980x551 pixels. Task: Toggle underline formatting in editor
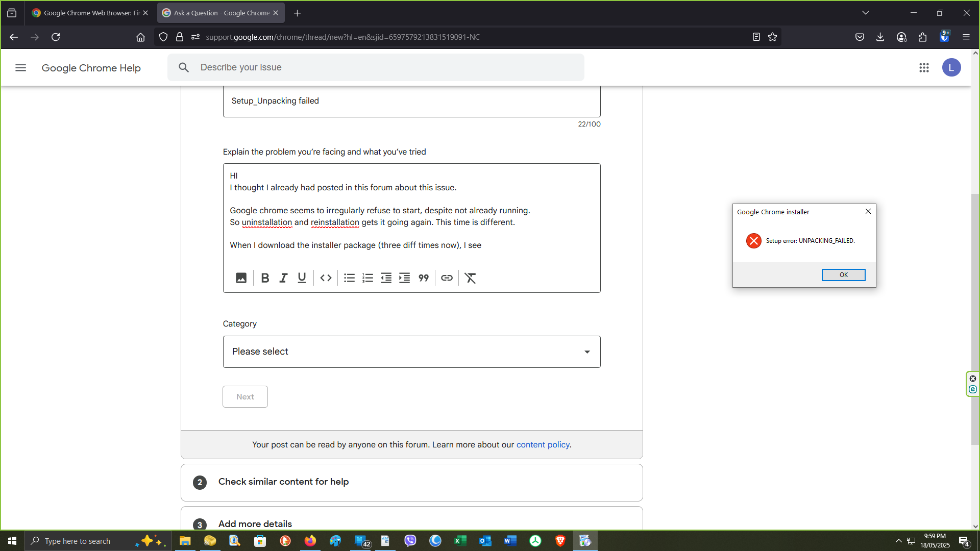(x=302, y=278)
